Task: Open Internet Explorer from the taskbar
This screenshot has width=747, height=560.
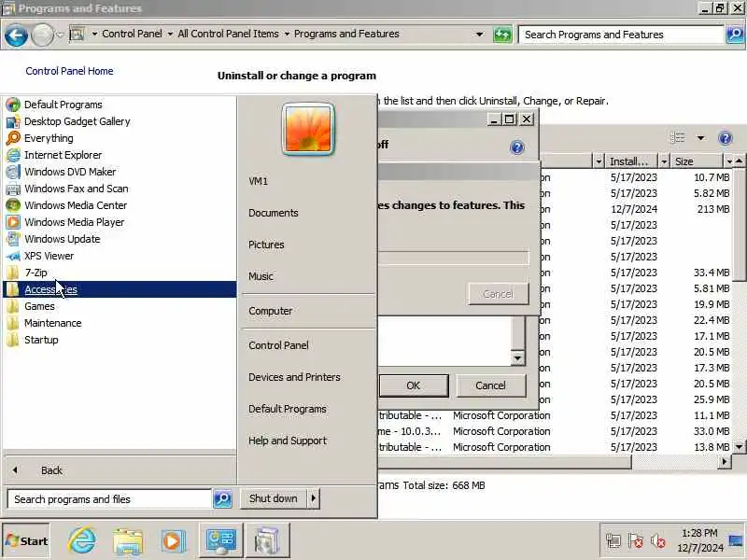Action: pyautogui.click(x=82, y=541)
